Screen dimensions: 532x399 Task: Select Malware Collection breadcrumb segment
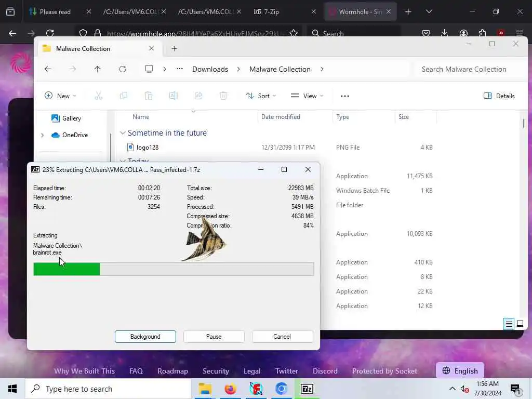coord(280,69)
